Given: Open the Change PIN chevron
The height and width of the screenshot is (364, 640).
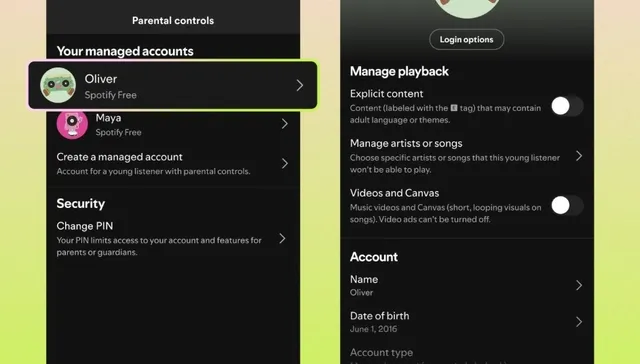Looking at the screenshot, I should pos(282,238).
